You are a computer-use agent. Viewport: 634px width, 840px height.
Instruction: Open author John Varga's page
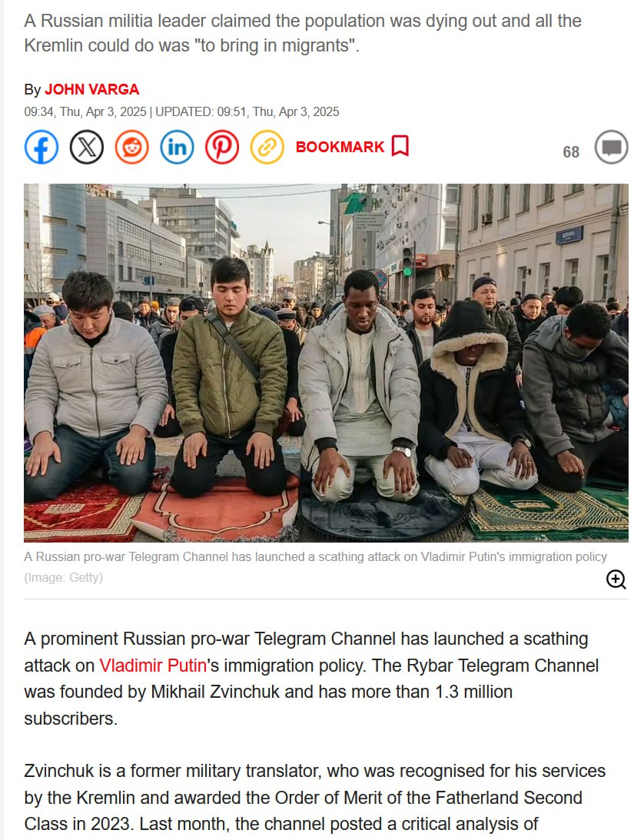pos(91,89)
